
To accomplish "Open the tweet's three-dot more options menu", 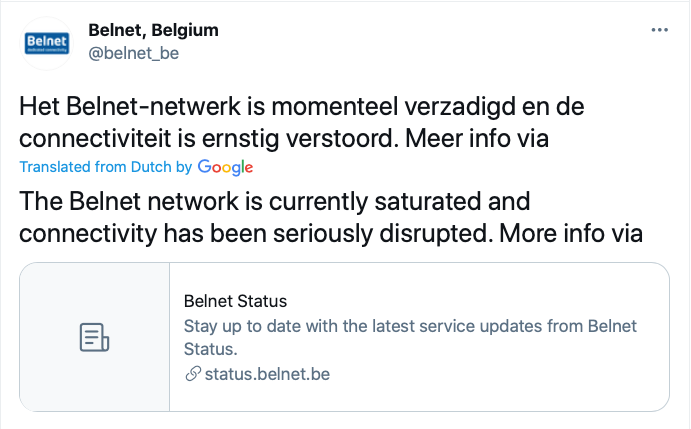I will 659,30.
